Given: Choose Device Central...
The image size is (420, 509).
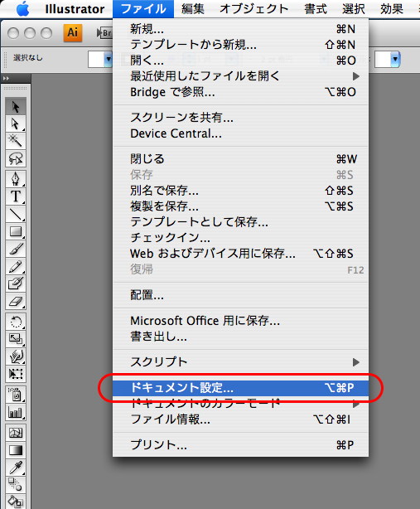Looking at the screenshot, I should [x=240, y=133].
